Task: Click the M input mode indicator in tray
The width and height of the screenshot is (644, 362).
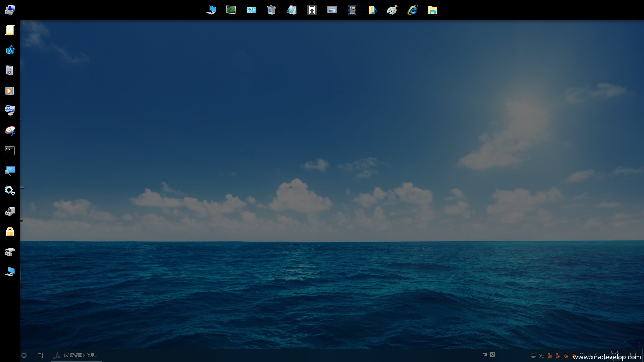Action: click(492, 355)
